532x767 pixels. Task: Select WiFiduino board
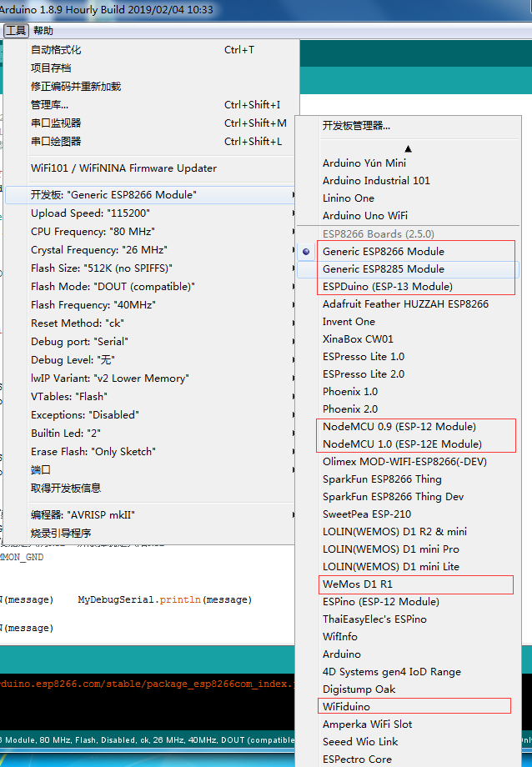pos(409,707)
